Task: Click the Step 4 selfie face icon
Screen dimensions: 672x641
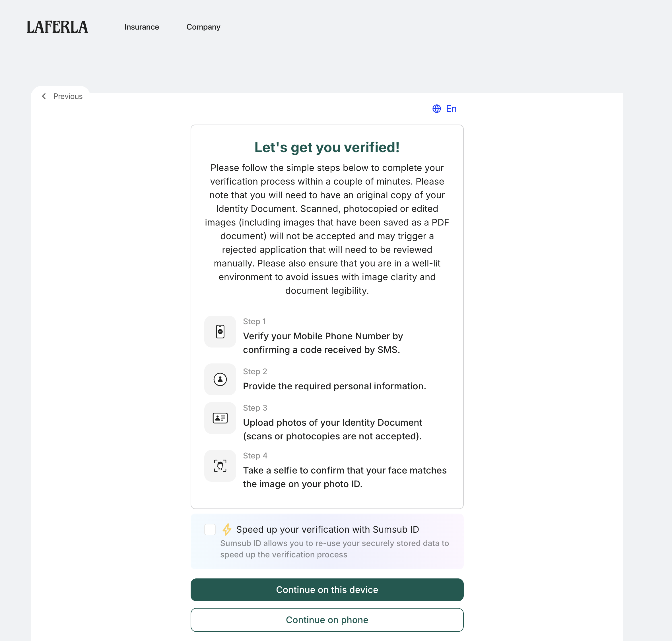Action: 220,465
